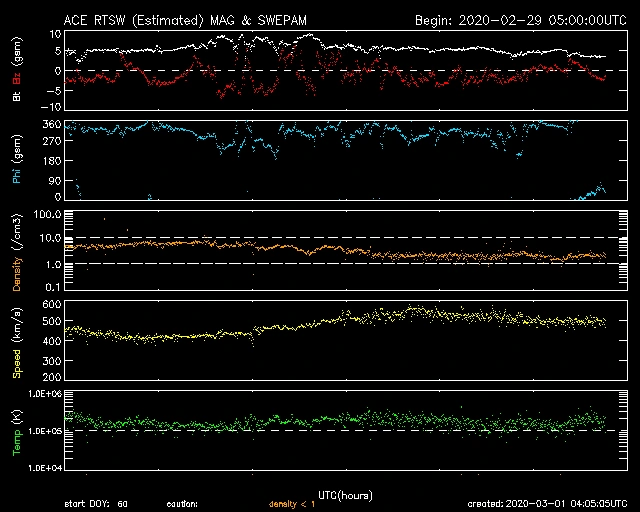The image size is (640, 512).
Task: Click the start DOY: 60 text
Action: 96,504
